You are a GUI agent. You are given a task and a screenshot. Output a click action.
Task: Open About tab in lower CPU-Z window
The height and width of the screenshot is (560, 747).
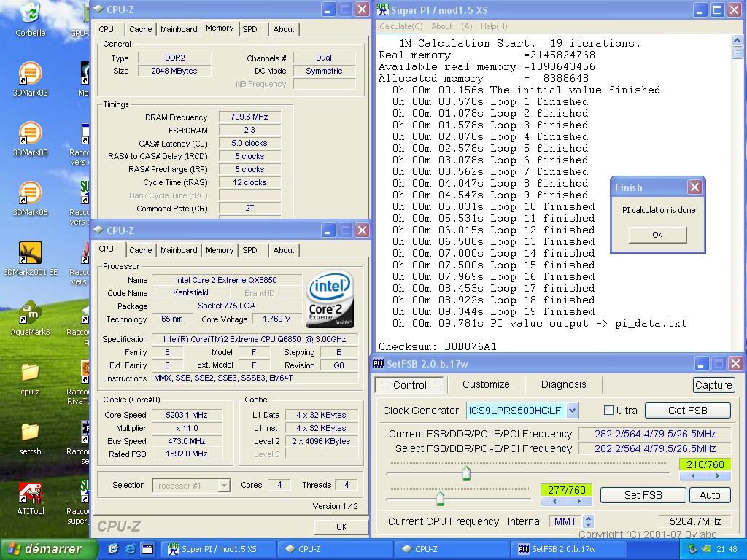tap(284, 250)
